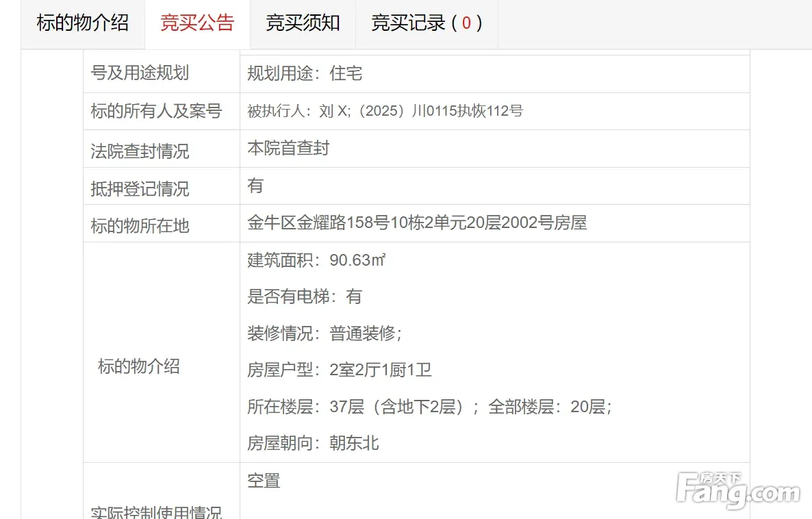Click the 房屋户型：2室2厅1厨1卫 line
812x519 pixels.
click(x=339, y=370)
